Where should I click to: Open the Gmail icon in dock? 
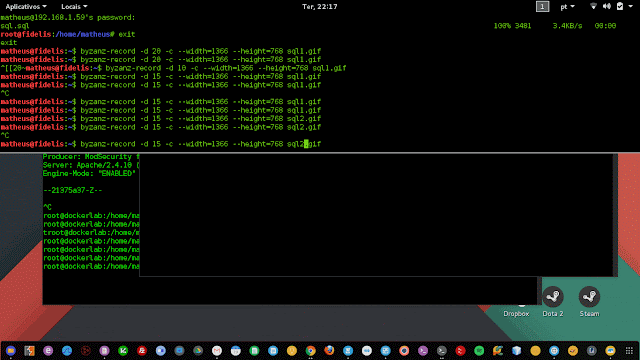[217, 351]
